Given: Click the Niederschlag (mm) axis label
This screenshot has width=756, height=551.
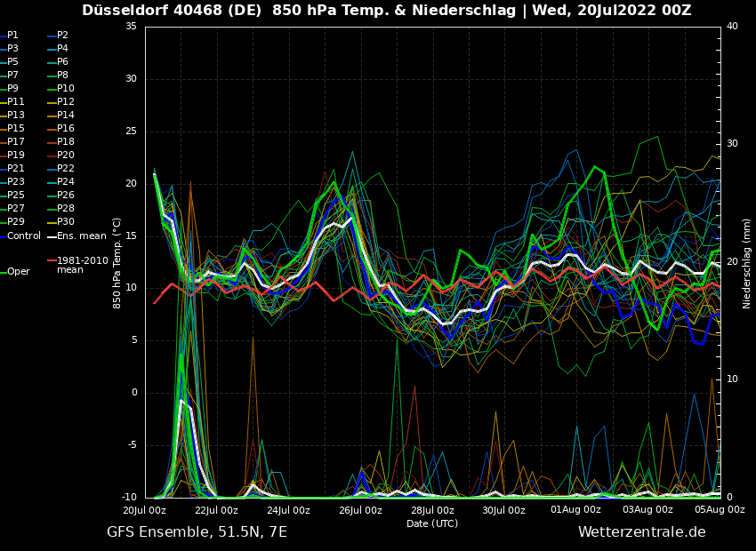Looking at the screenshot, I should click(747, 263).
